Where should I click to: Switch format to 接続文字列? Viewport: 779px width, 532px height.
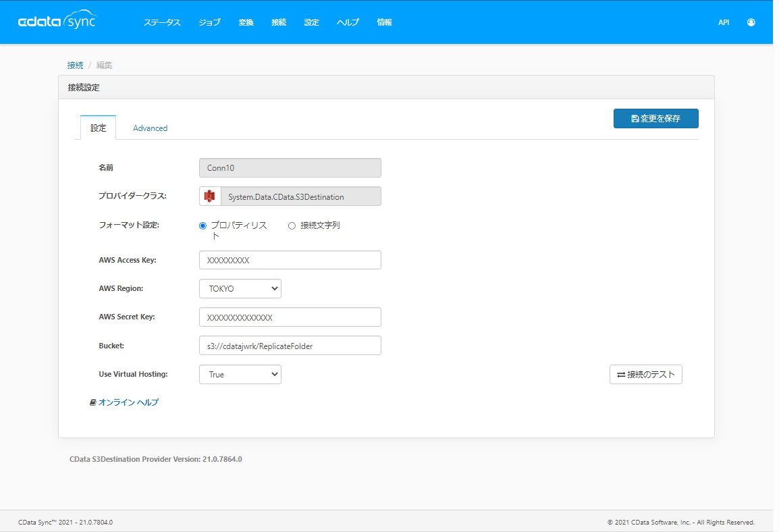tap(292, 225)
